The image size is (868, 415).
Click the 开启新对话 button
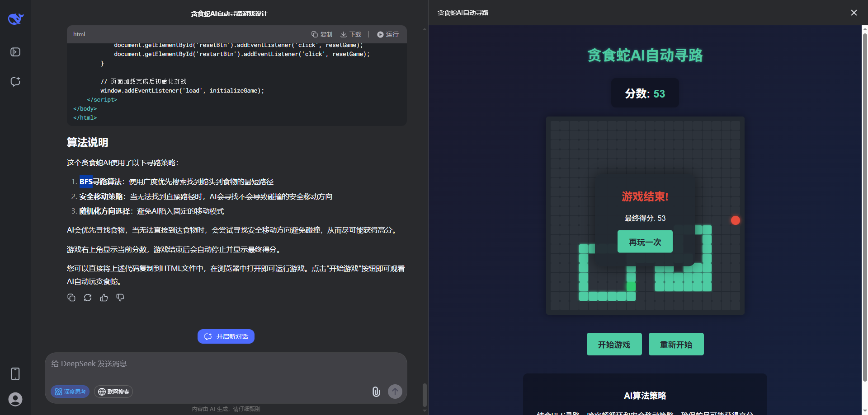[x=226, y=336]
